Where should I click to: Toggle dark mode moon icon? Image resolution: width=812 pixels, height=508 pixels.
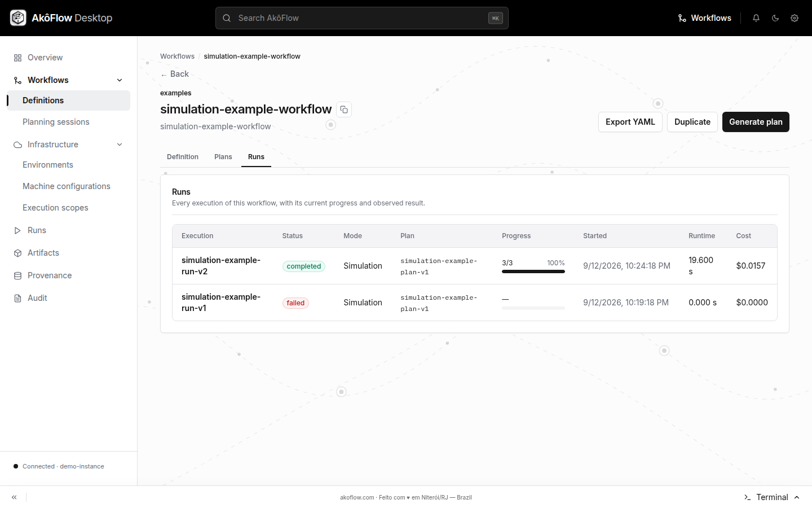[775, 18]
